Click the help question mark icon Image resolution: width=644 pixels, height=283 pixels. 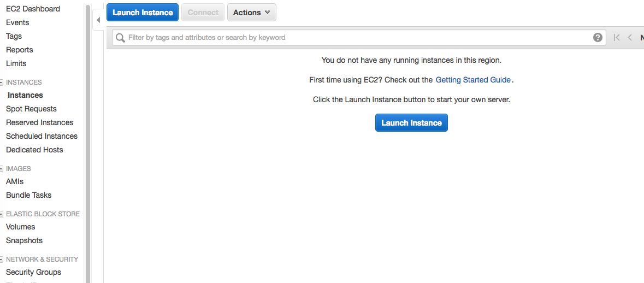598,37
